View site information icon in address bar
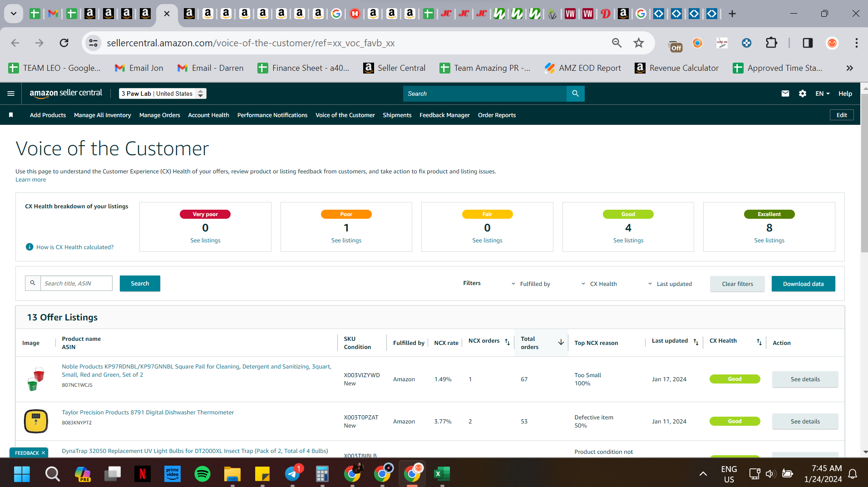 pyautogui.click(x=93, y=43)
